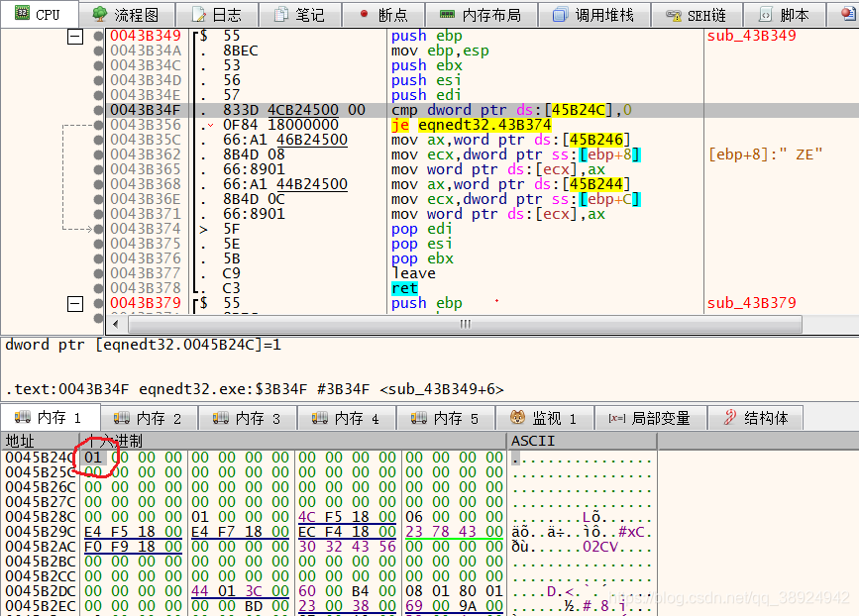859x616 pixels.
Task: Click the [ebp+8] comment text
Action: point(765,154)
